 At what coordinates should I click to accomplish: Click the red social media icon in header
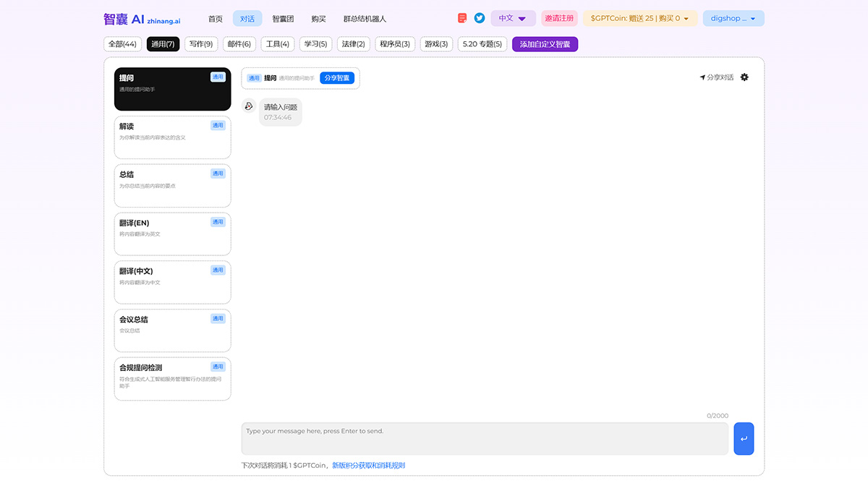point(461,17)
